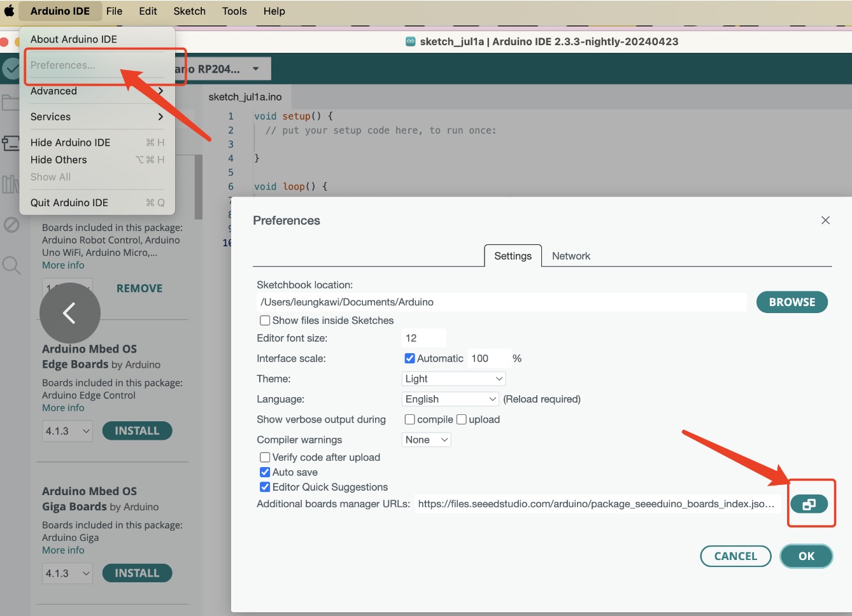The width and height of the screenshot is (852, 616).
Task: Click the Verify checkmark toolbar button
Action: click(x=11, y=69)
